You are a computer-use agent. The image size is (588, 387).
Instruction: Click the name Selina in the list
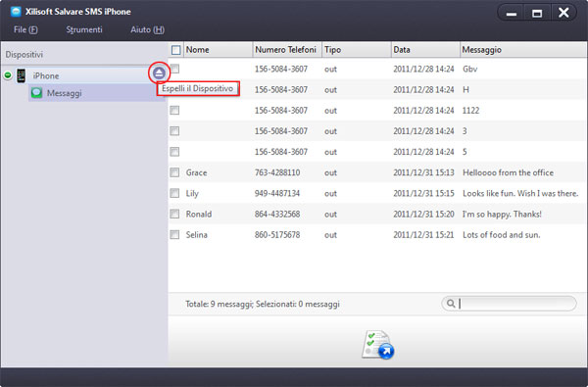[197, 235]
